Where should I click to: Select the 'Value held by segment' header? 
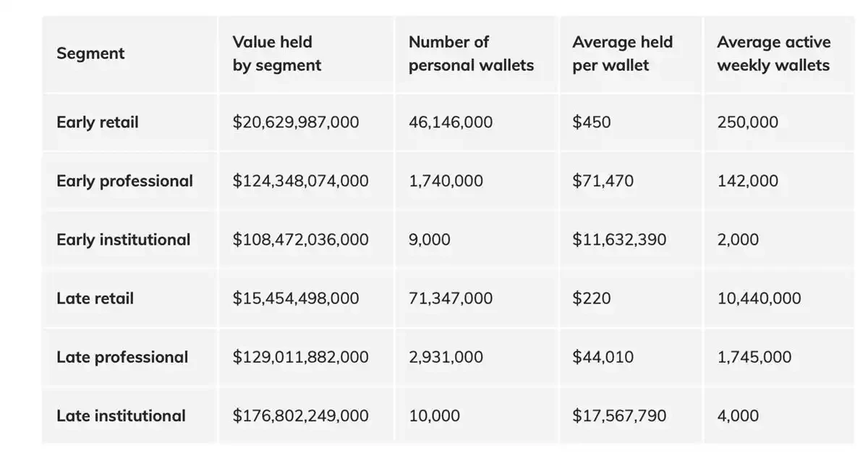click(276, 54)
